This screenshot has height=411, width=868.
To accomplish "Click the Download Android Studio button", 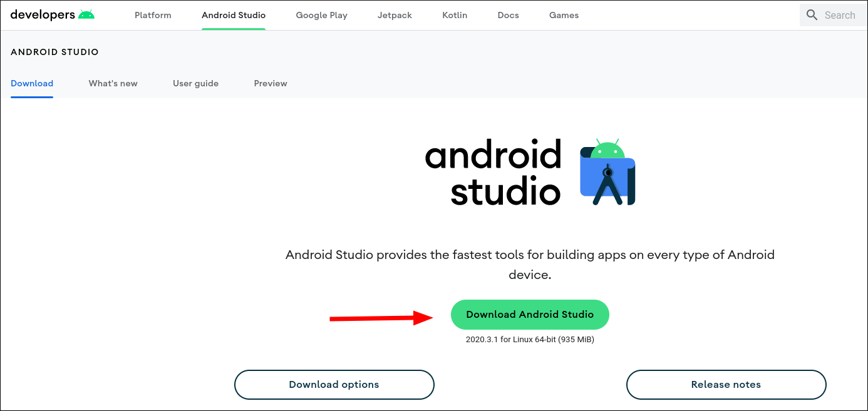I will (x=530, y=315).
